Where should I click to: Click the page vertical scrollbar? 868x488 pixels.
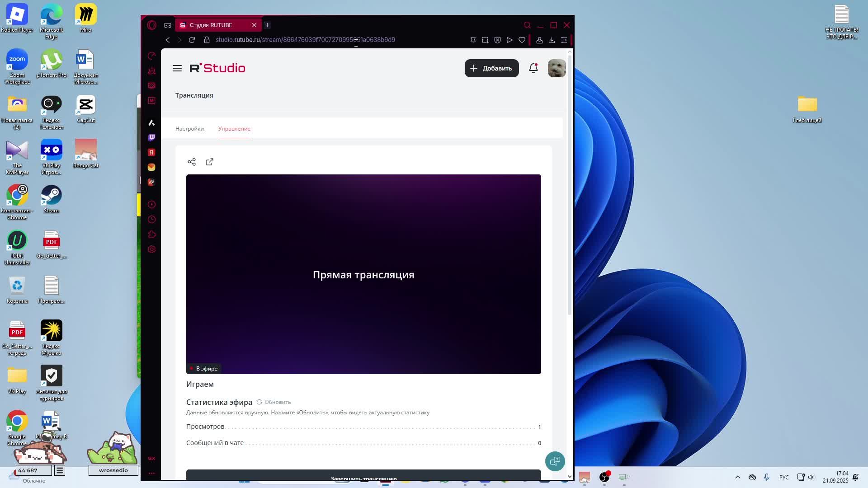coord(570,185)
